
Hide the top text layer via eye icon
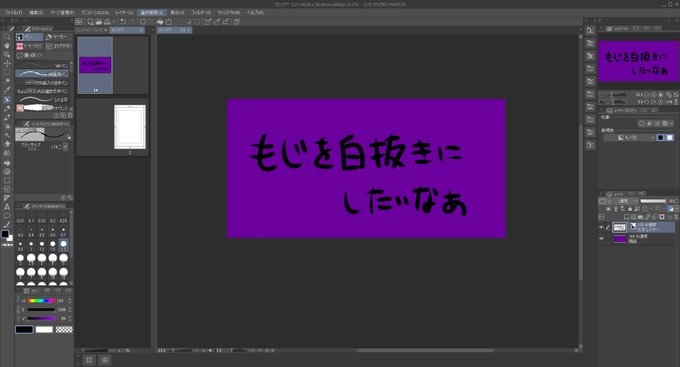602,227
